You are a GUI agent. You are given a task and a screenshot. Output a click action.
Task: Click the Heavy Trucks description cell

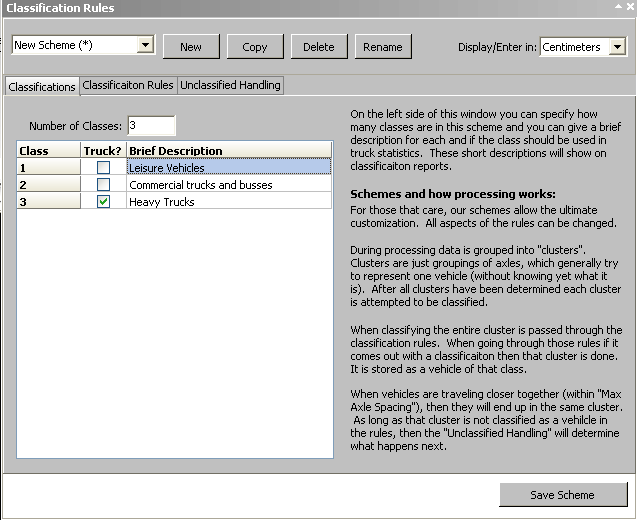click(x=229, y=202)
